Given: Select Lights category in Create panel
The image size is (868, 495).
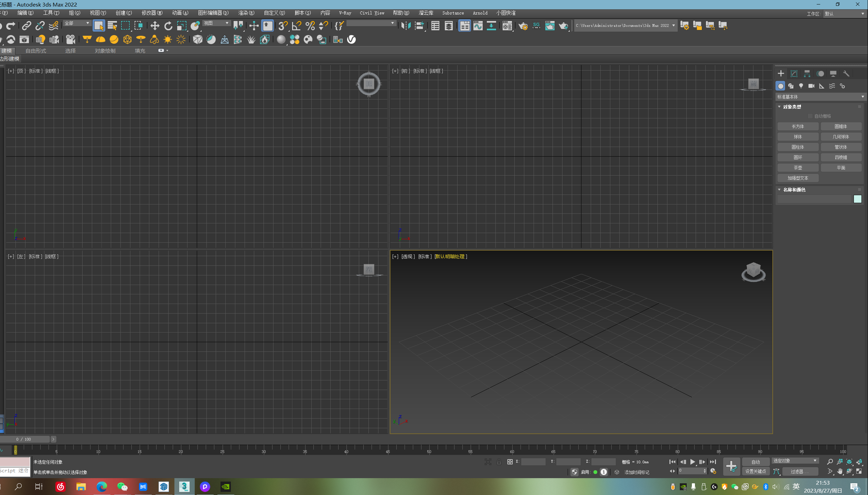Looking at the screenshot, I should click(x=801, y=86).
